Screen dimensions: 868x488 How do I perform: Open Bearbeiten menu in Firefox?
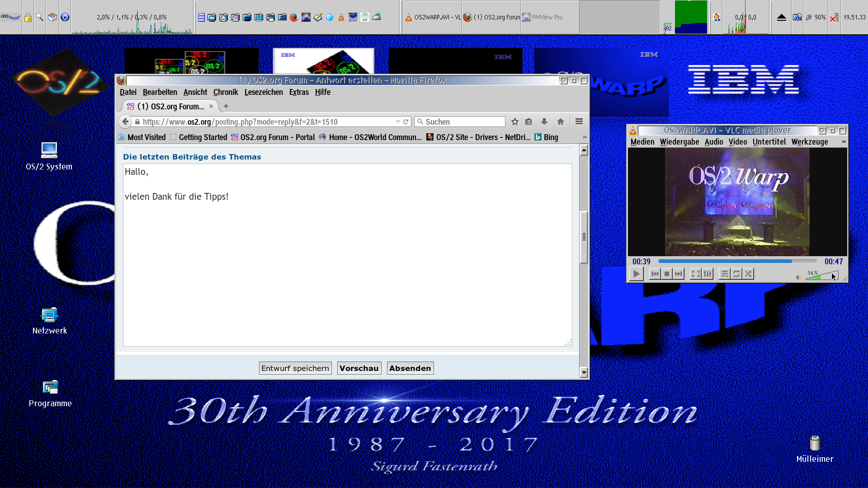tap(160, 92)
